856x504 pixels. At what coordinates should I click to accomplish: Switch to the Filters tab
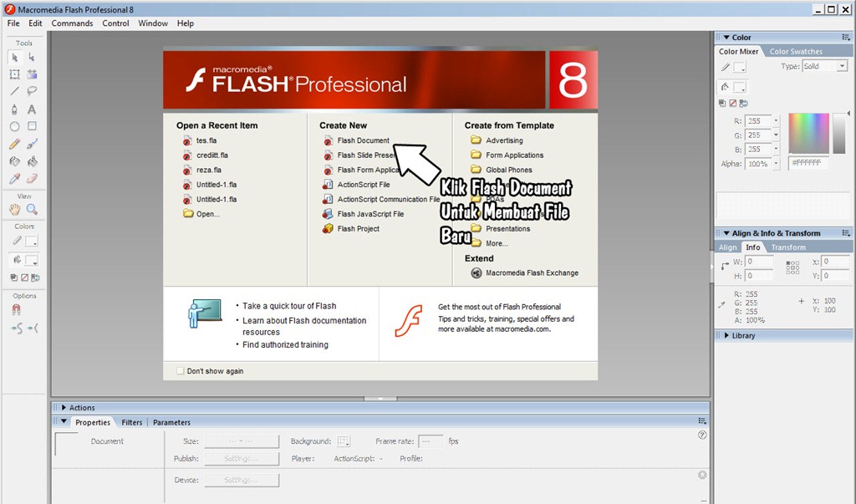pos(131,423)
